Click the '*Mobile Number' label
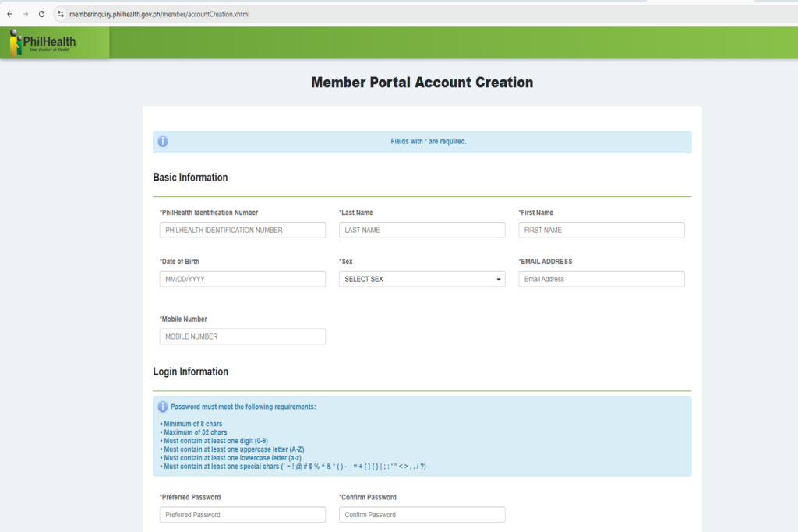798x532 pixels. [x=183, y=319]
